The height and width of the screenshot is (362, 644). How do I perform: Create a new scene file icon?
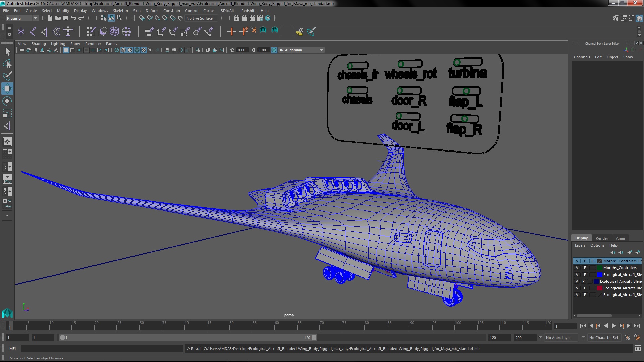click(x=50, y=18)
